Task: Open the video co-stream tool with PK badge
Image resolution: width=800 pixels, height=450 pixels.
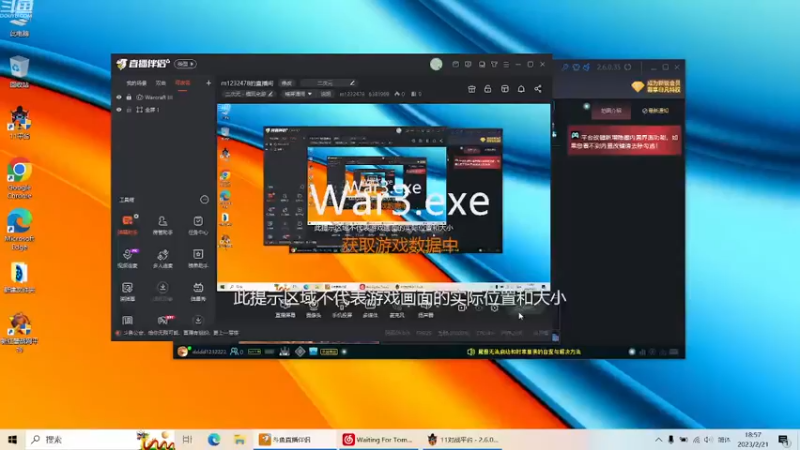Action: click(128, 258)
